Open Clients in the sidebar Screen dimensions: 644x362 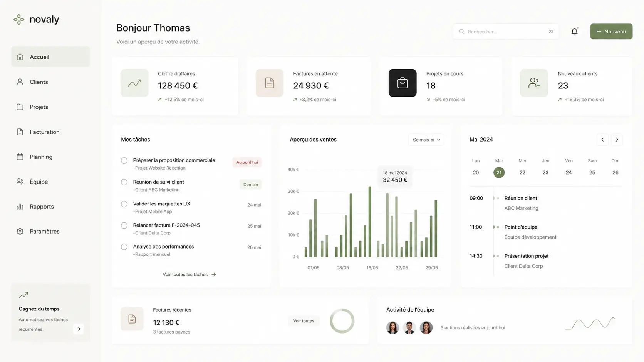[50, 82]
